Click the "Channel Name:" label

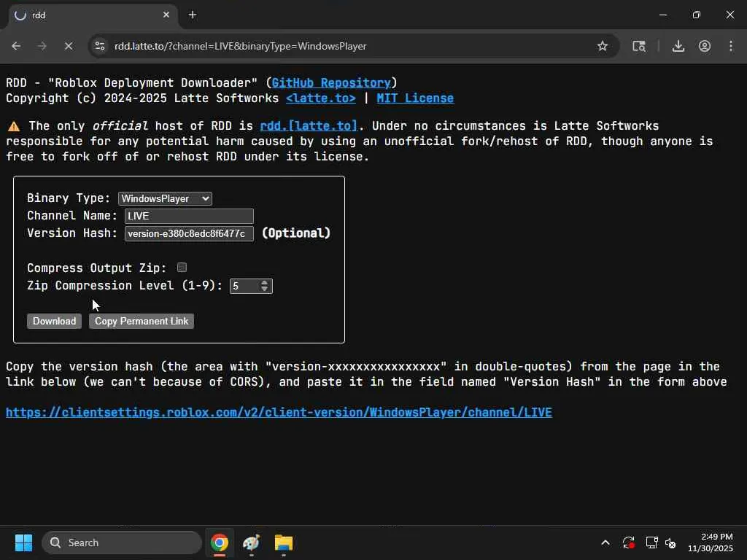72,216
